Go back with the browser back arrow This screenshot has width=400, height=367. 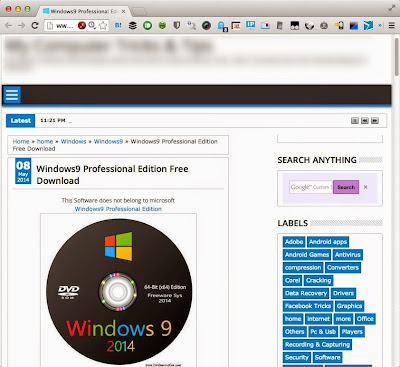[x=9, y=25]
